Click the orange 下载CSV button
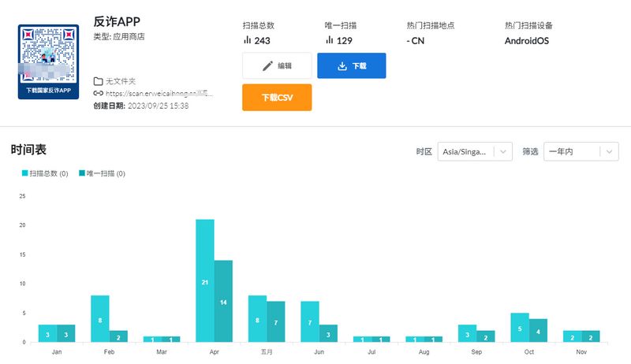Image resolution: width=631 pixels, height=364 pixels. [x=277, y=98]
